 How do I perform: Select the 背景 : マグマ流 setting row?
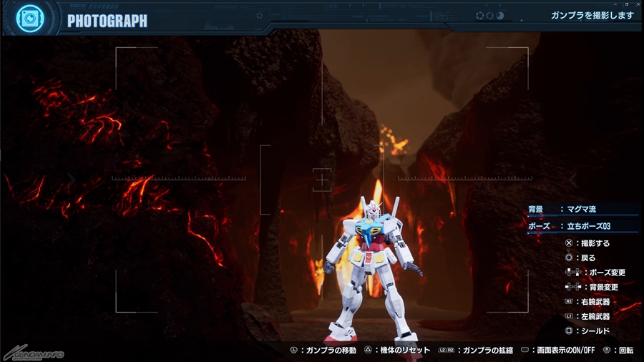point(582,210)
